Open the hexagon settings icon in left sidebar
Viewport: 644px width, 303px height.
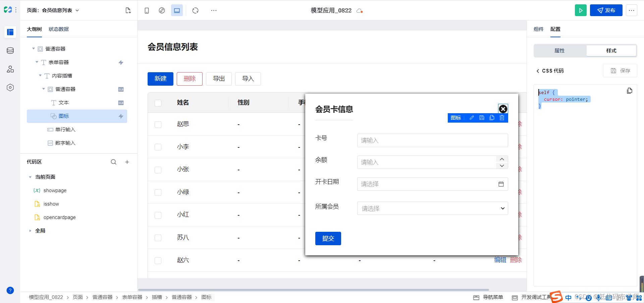(10, 88)
